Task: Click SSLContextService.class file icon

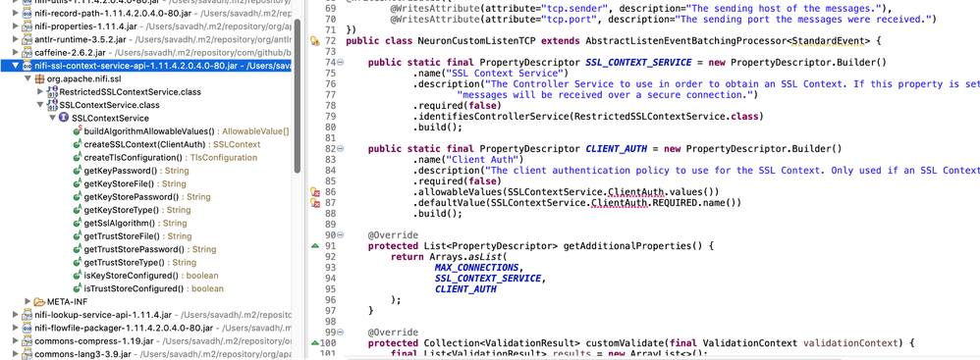Action: pyautogui.click(x=51, y=105)
